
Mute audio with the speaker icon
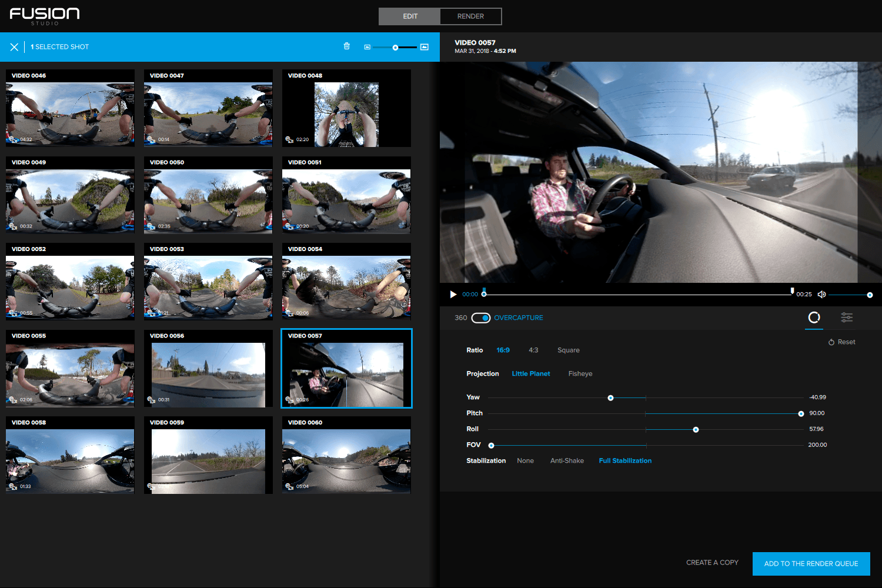[822, 295]
